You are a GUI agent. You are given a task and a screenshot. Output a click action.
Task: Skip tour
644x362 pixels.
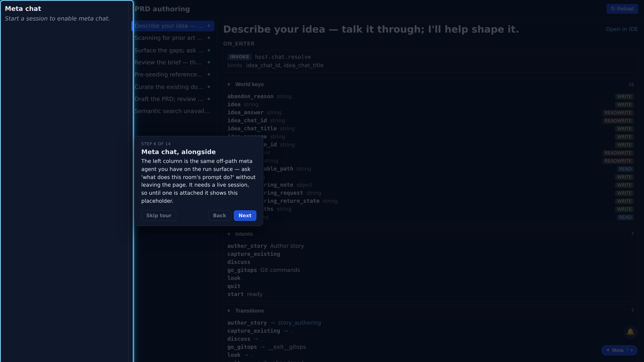[159, 215]
